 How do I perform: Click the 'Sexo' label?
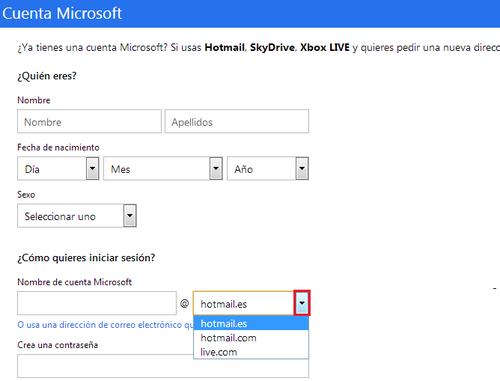coord(26,195)
